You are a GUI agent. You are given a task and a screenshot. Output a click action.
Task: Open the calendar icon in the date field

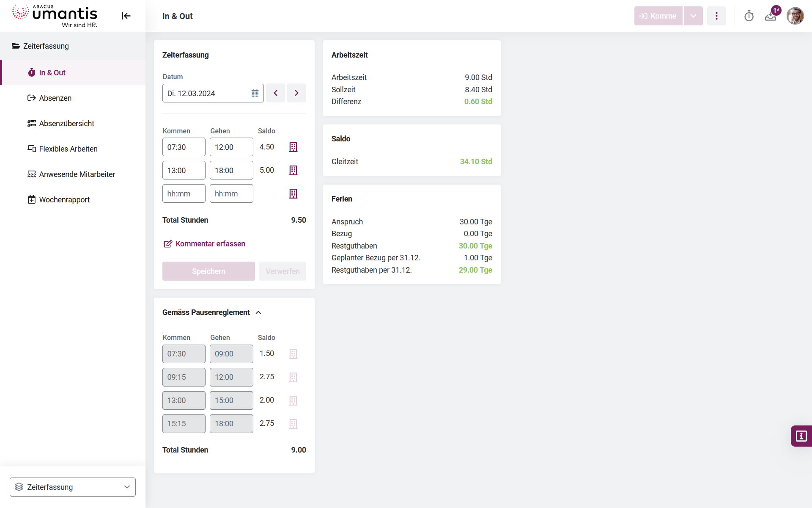(x=255, y=93)
